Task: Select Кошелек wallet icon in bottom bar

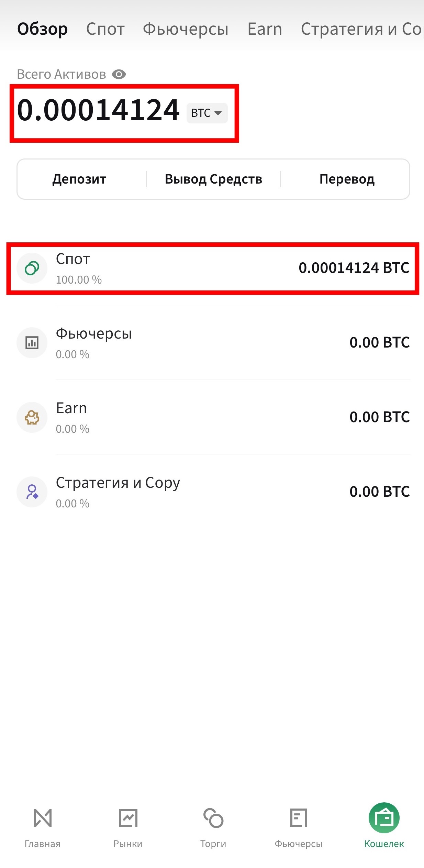Action: pos(384,818)
